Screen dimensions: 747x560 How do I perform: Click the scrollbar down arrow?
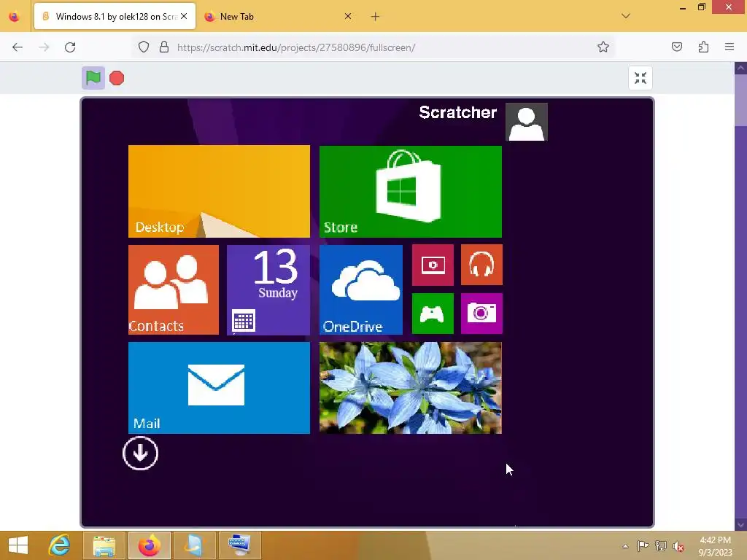pos(741,525)
